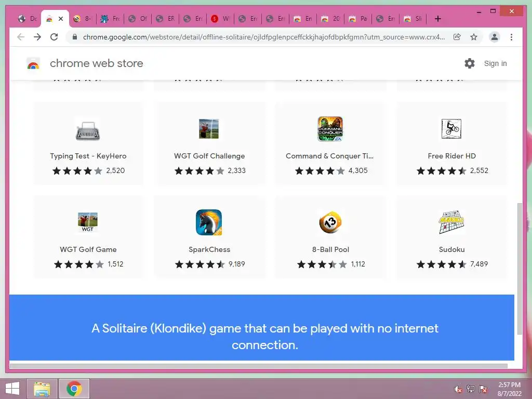532x399 pixels.
Task: View site information via the padlock icon
Action: click(75, 37)
